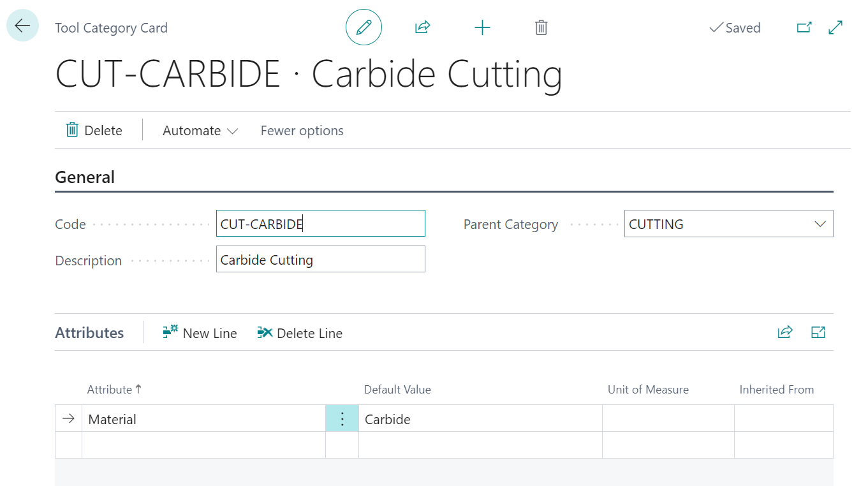This screenshot has width=868, height=486.
Task: Click the Description input field
Action: (320, 260)
